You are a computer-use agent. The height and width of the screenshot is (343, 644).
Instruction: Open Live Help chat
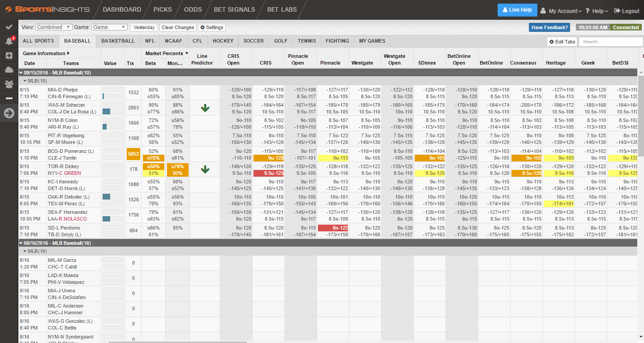pos(517,10)
